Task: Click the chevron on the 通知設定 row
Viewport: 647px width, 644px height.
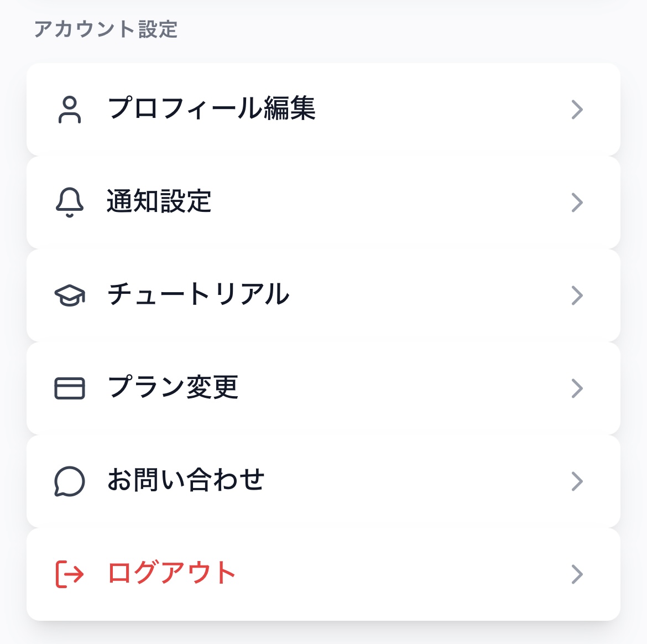Action: (x=577, y=202)
